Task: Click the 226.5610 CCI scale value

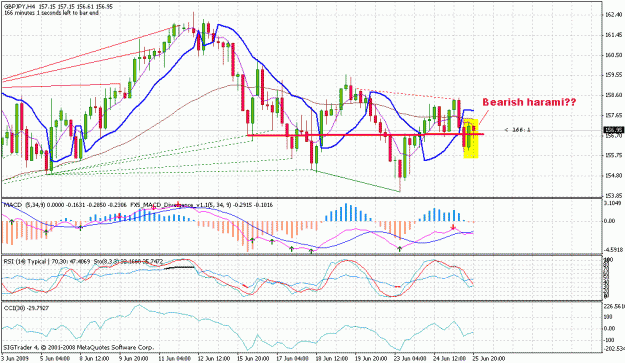Action: (613, 306)
